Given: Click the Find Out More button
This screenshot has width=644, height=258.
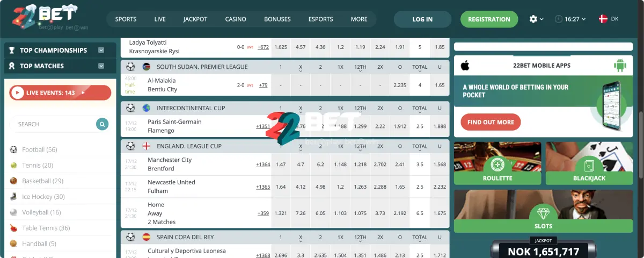Looking at the screenshot, I should [x=491, y=122].
